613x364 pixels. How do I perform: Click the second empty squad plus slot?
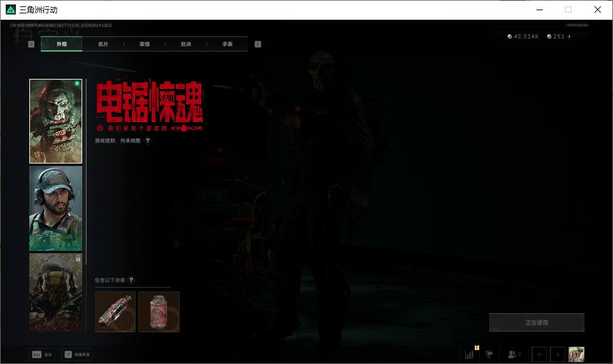tap(558, 354)
